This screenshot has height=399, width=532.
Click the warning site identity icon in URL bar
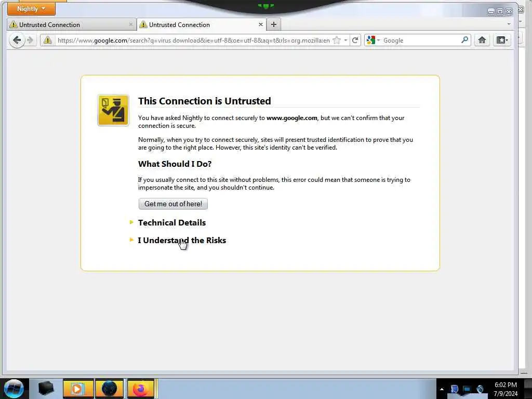click(x=47, y=41)
